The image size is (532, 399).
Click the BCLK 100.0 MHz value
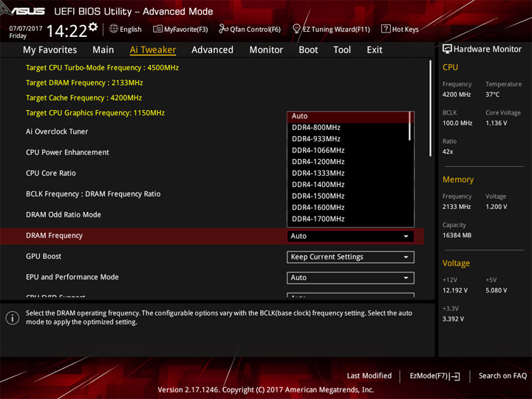[457, 123]
